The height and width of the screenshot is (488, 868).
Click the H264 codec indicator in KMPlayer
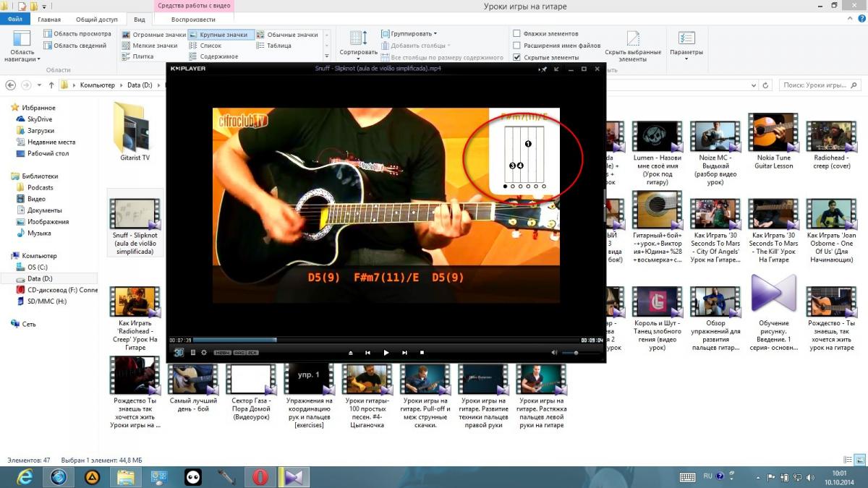tap(222, 353)
